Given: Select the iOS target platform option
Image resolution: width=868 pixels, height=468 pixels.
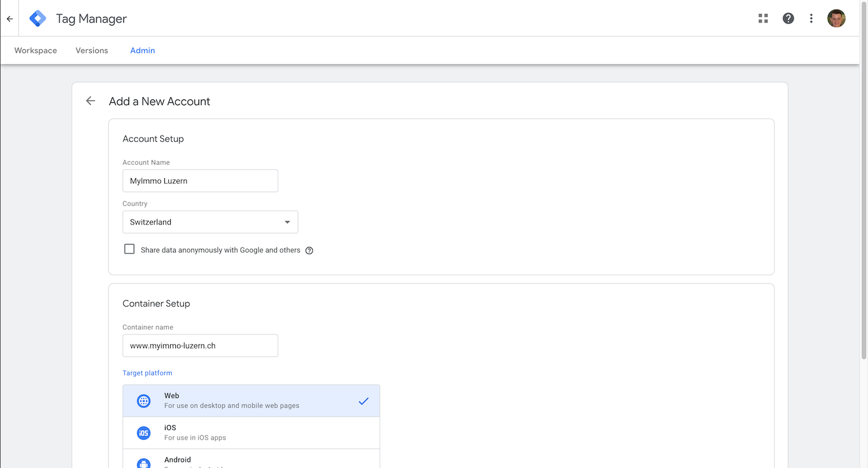Looking at the screenshot, I should [x=251, y=433].
